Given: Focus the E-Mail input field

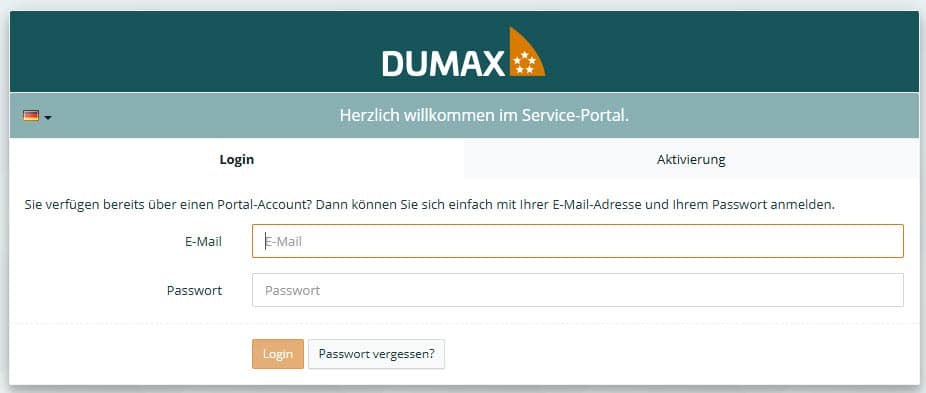Looking at the screenshot, I should point(578,241).
